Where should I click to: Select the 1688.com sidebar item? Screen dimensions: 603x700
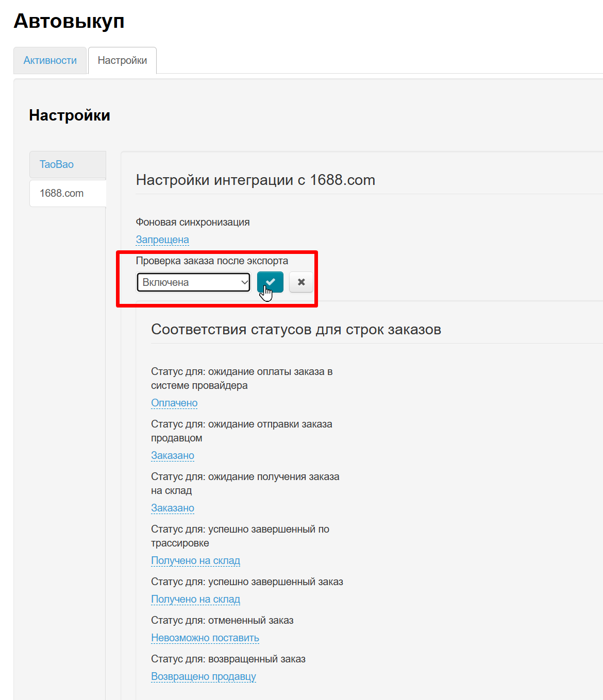click(x=62, y=193)
